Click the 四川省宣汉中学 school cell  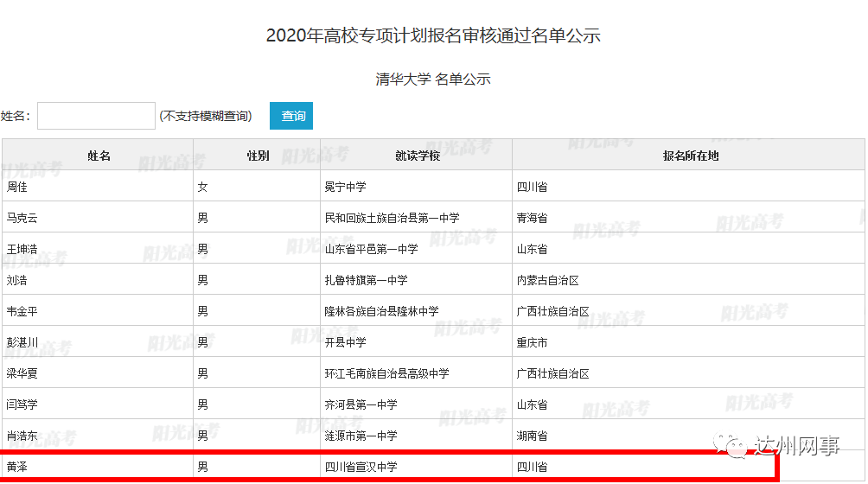pos(417,467)
